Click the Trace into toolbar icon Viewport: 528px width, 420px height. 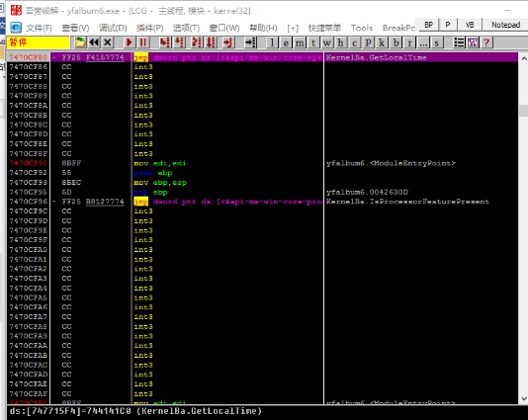197,42
